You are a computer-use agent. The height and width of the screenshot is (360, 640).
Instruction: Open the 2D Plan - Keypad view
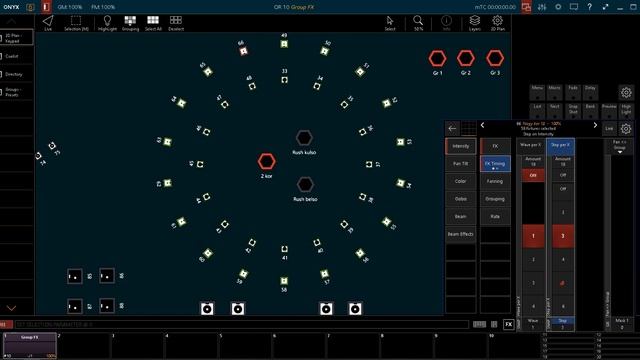click(16, 38)
